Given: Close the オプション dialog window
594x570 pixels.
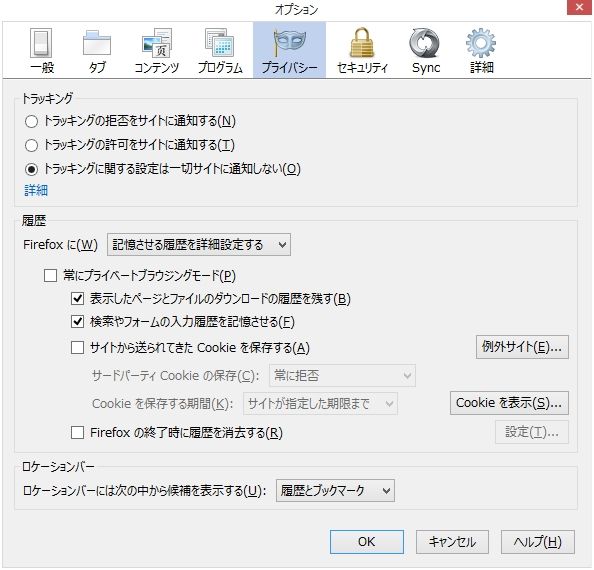Looking at the screenshot, I should click(x=579, y=7).
